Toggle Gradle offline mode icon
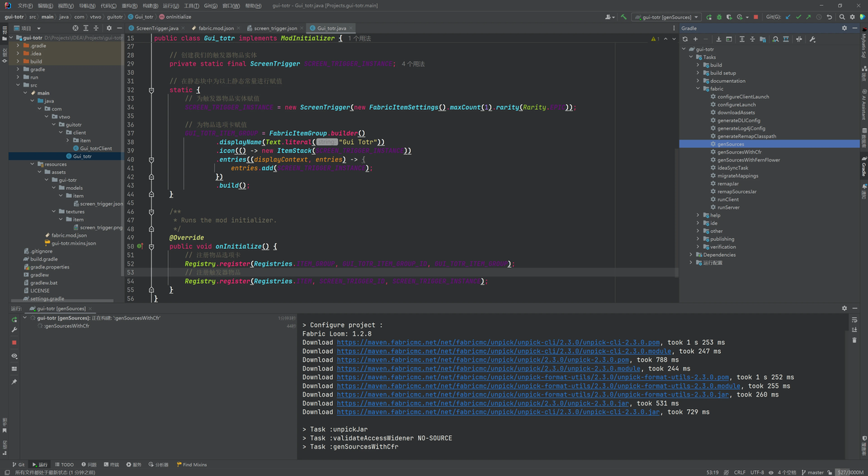 click(x=799, y=39)
